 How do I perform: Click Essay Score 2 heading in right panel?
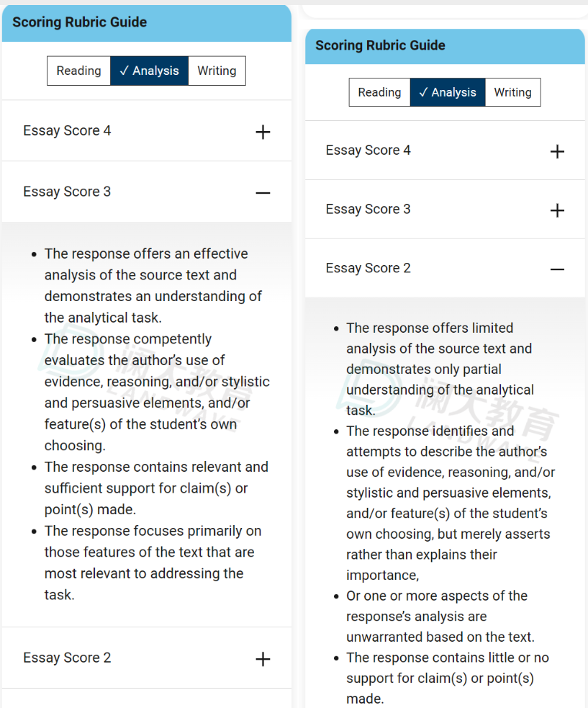tap(368, 268)
